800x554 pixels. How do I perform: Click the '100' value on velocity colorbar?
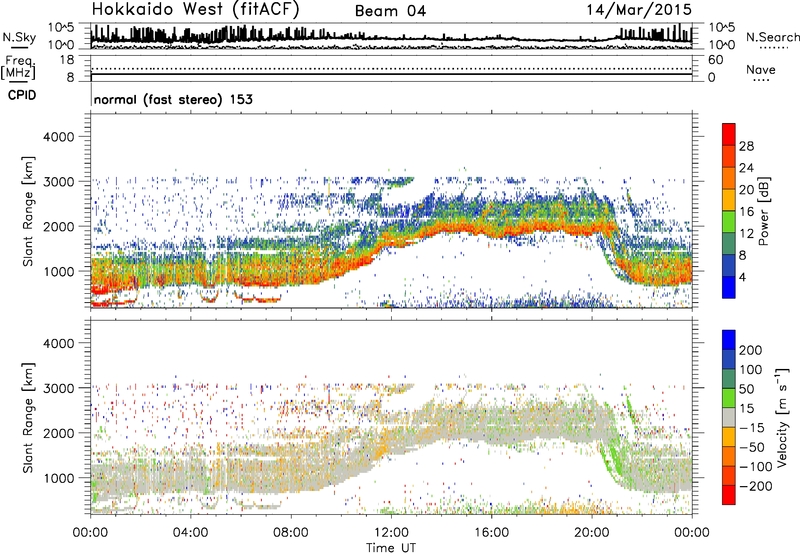click(x=751, y=370)
